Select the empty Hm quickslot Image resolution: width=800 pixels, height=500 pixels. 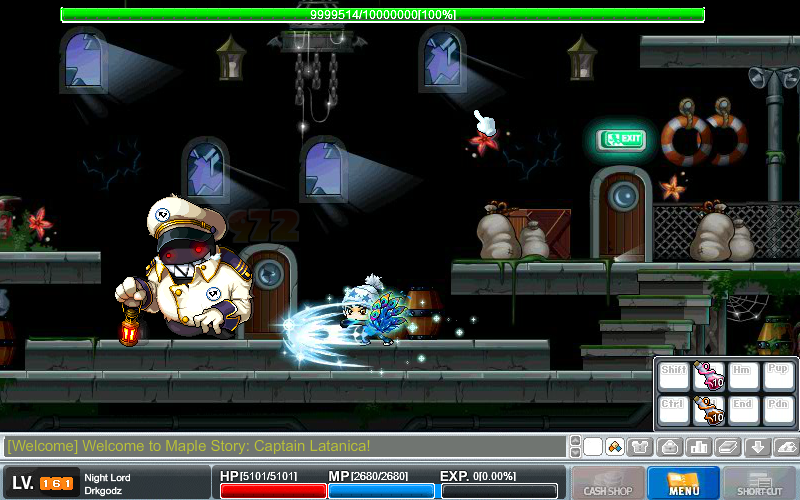743,376
